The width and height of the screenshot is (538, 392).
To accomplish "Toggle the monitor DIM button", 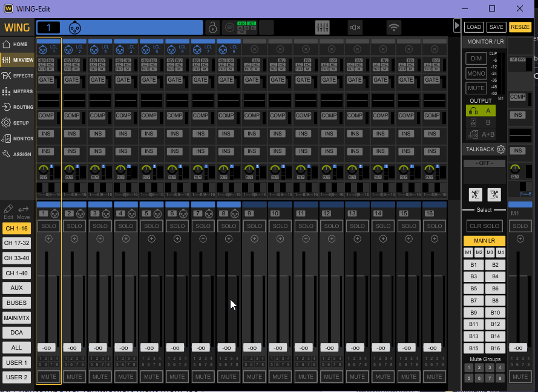I will point(476,58).
